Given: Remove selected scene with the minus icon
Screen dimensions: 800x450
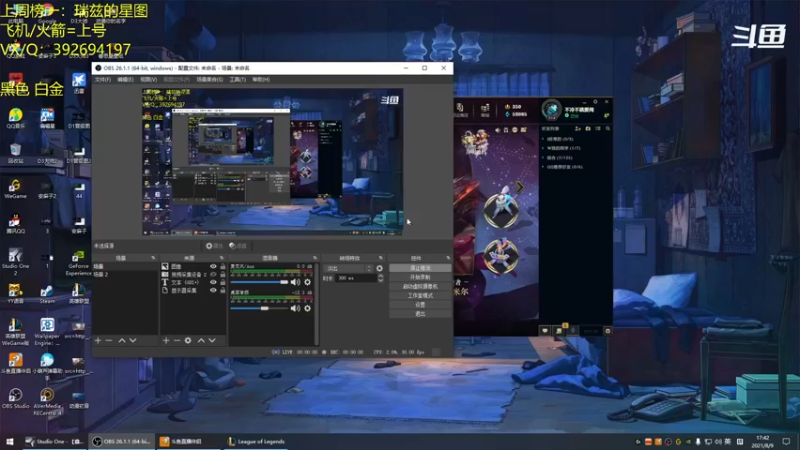Looking at the screenshot, I should click(109, 340).
